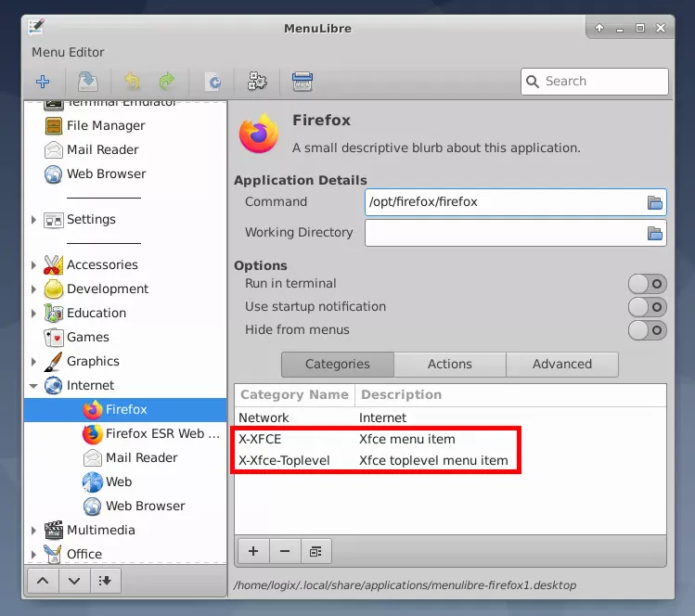Save the launcher with the toolbar save icon
The width and height of the screenshot is (695, 616).
click(88, 82)
